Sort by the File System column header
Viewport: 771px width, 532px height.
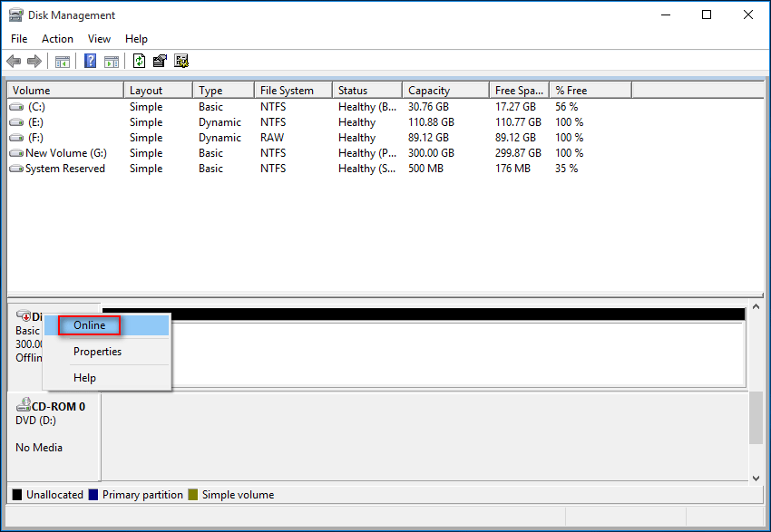tap(287, 91)
